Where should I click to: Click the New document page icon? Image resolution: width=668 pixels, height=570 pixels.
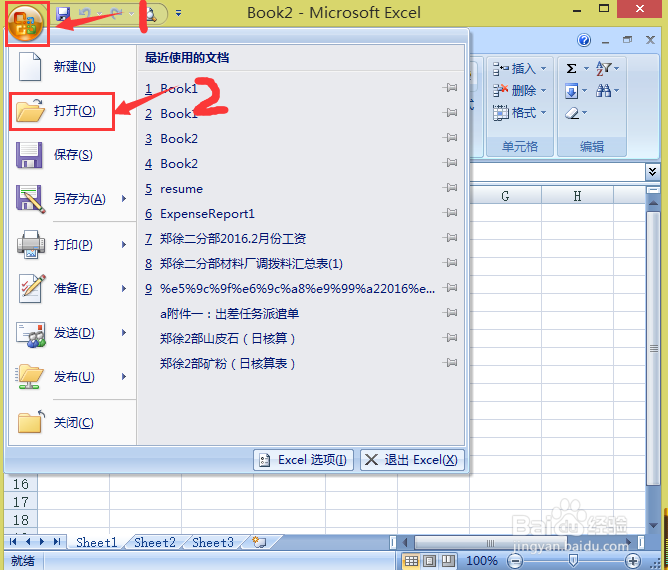coord(30,66)
